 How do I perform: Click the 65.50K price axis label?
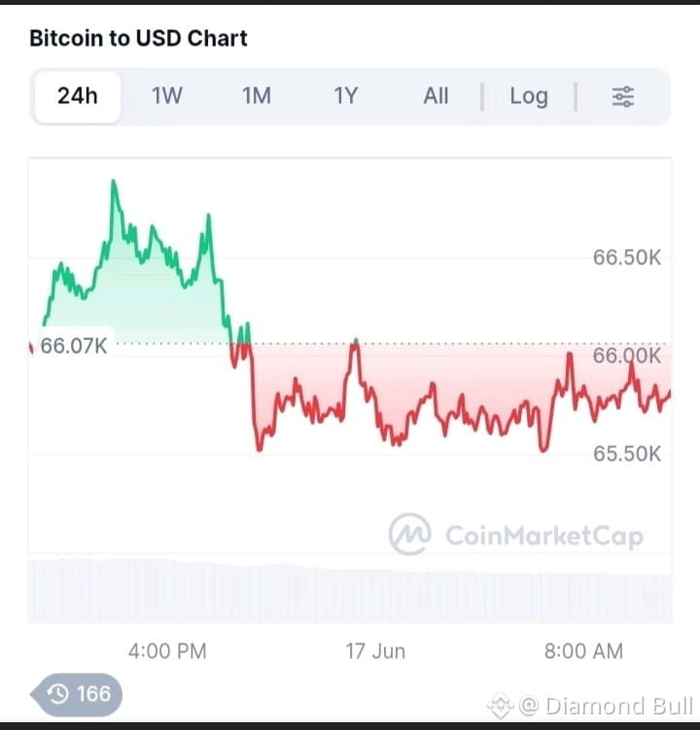tap(627, 454)
